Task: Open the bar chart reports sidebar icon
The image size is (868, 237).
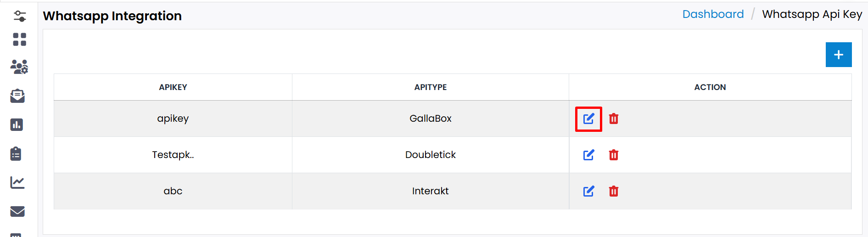Action: tap(17, 125)
